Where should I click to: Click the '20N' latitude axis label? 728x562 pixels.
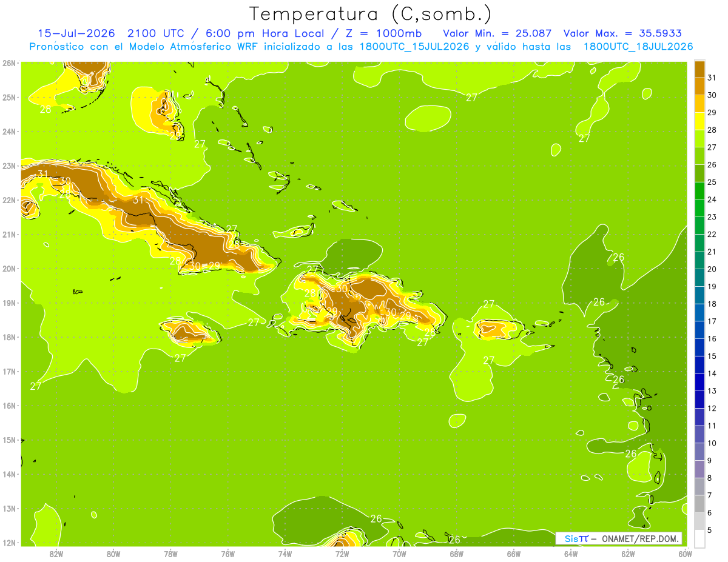[x=9, y=269]
